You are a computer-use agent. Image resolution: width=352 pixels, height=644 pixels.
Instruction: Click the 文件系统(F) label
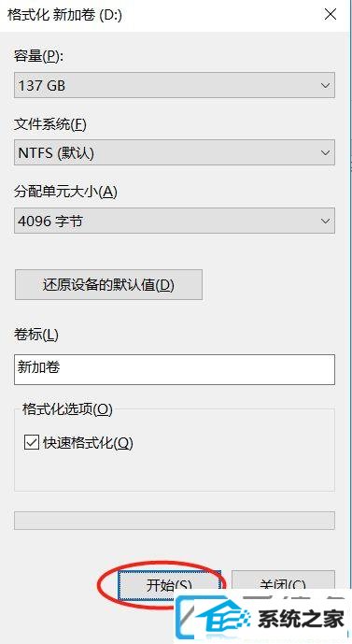[50, 124]
